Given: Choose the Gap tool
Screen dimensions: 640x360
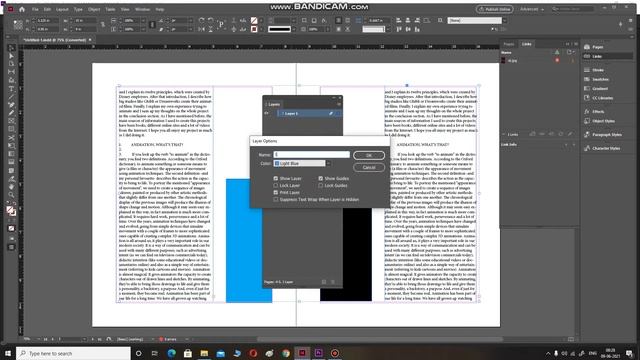Looking at the screenshot, I should click(x=11, y=72).
